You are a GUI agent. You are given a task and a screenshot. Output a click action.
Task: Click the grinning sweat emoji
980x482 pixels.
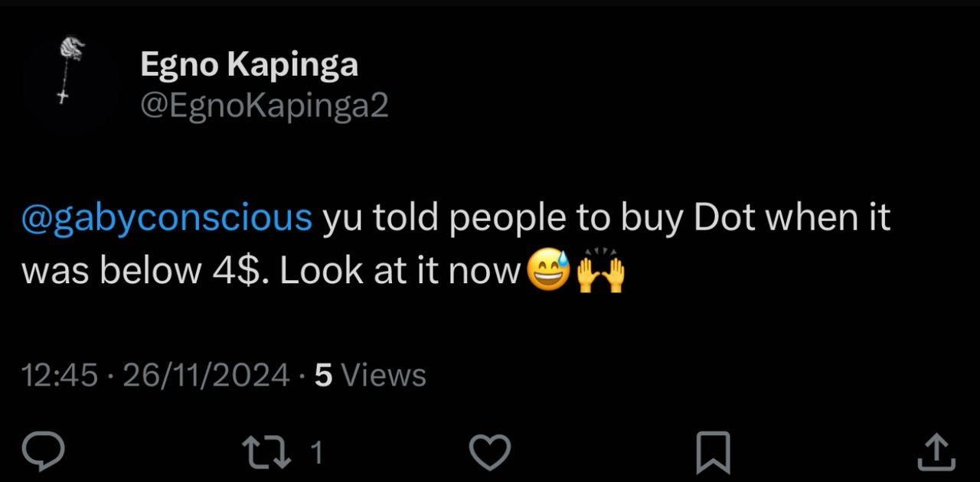pos(549,272)
